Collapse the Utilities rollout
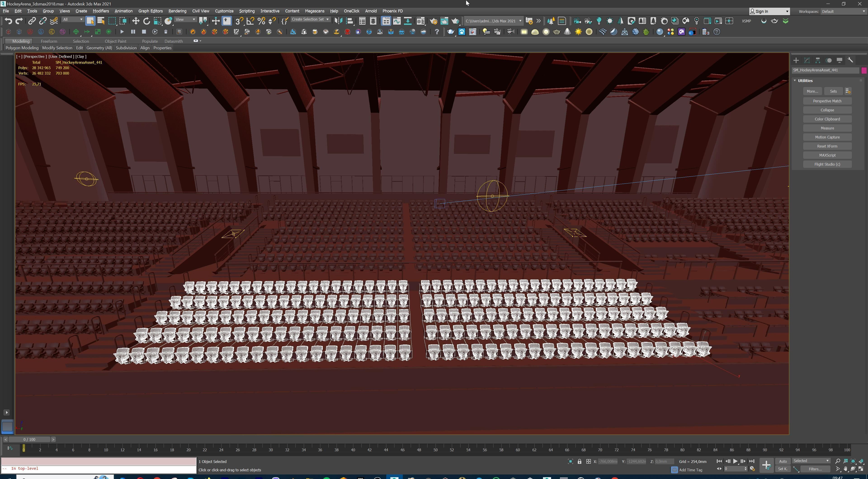Viewport: 868px width, 479px height. click(x=795, y=80)
